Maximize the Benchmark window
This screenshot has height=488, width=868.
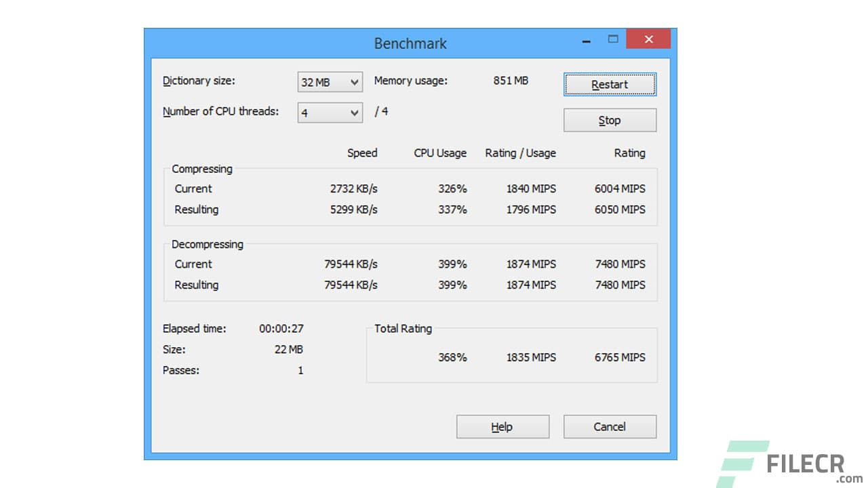614,39
